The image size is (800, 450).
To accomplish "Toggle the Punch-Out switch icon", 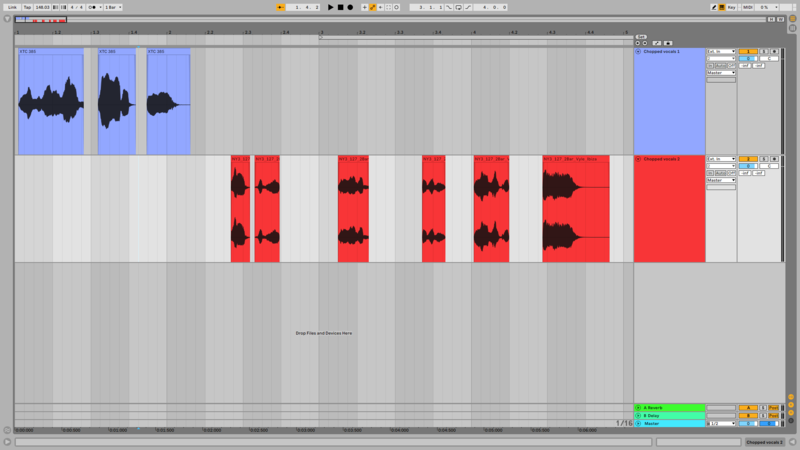I will click(x=467, y=7).
